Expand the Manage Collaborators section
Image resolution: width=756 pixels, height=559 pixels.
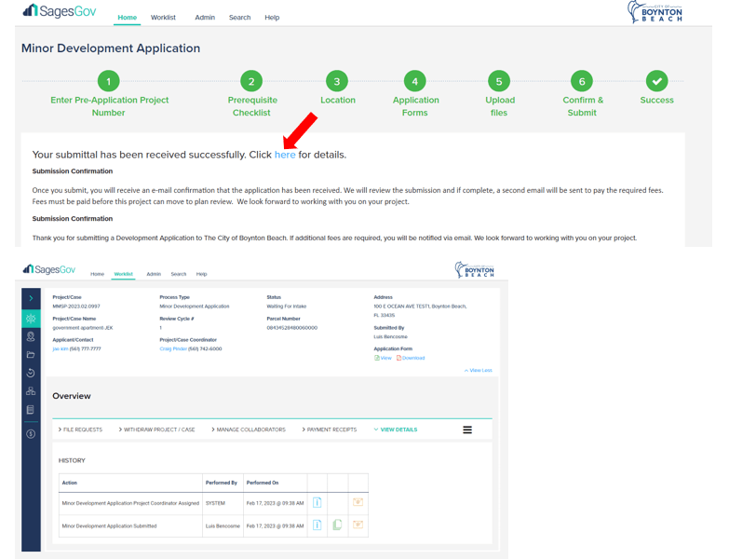click(x=249, y=429)
